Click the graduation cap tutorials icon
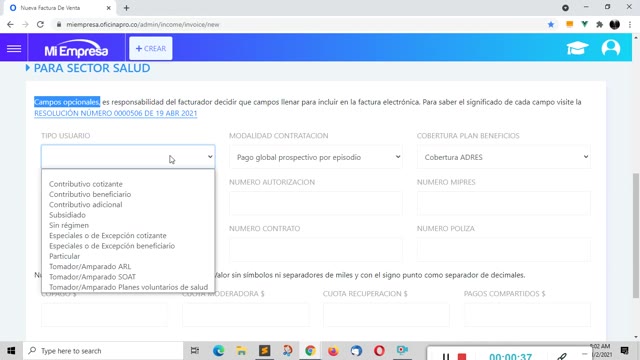Screen dimensions: 640x360 click(x=577, y=48)
